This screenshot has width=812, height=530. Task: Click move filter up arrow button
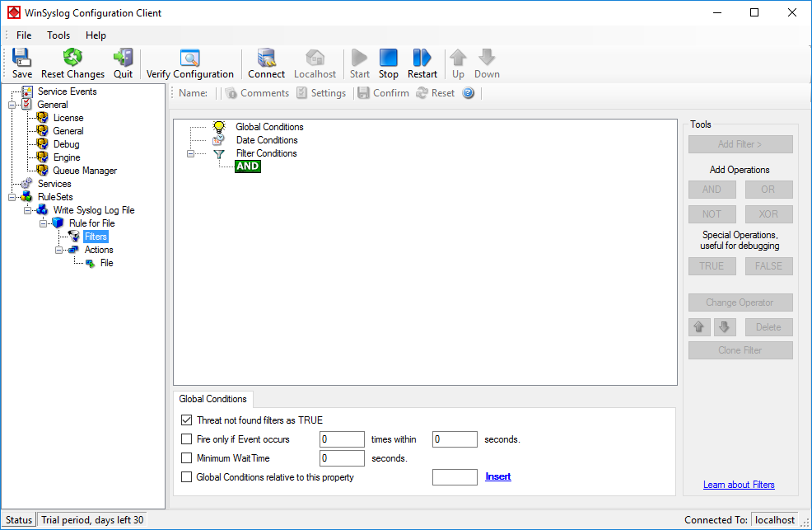[699, 327]
